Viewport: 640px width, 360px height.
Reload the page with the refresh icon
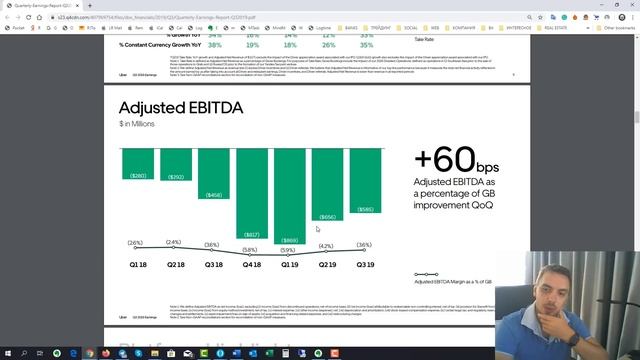(x=29, y=18)
